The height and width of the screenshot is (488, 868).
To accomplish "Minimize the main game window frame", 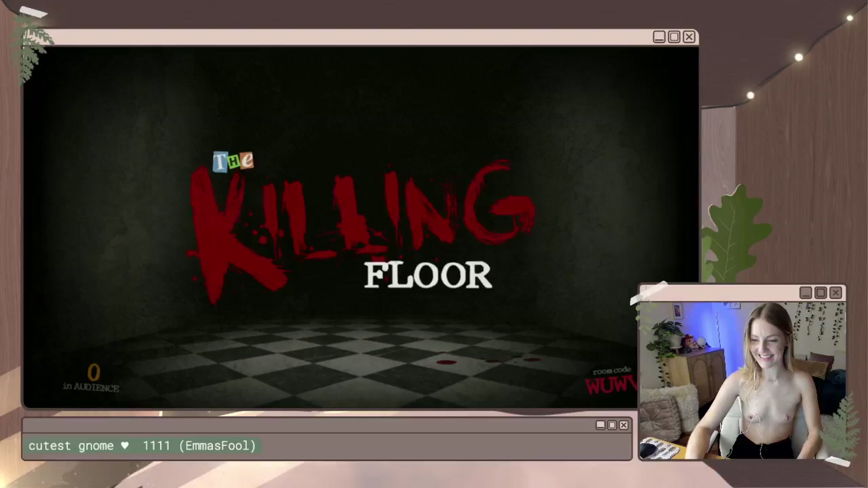I will point(659,37).
